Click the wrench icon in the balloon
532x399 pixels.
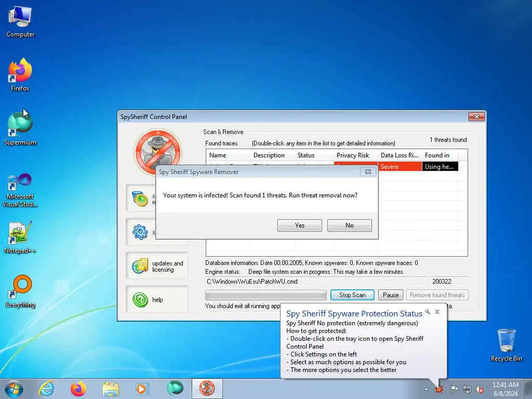(x=428, y=312)
